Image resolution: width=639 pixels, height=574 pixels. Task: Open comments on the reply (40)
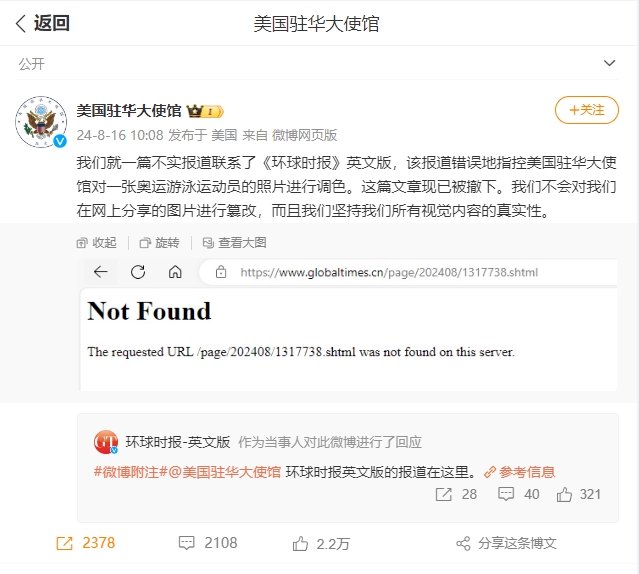(518, 494)
